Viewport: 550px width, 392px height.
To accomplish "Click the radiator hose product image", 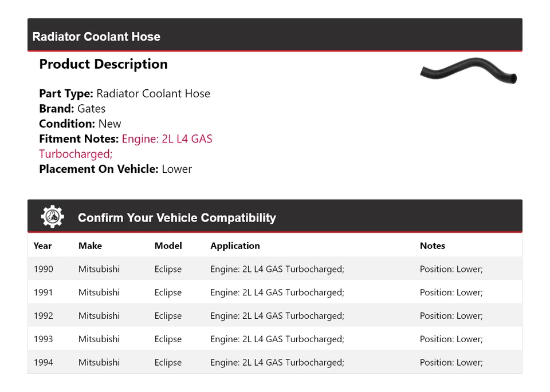I will [x=468, y=71].
